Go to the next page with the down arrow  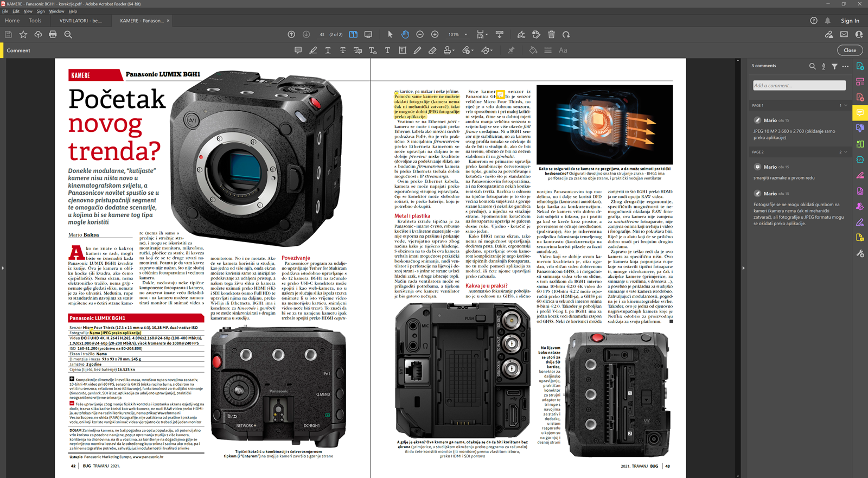[306, 34]
